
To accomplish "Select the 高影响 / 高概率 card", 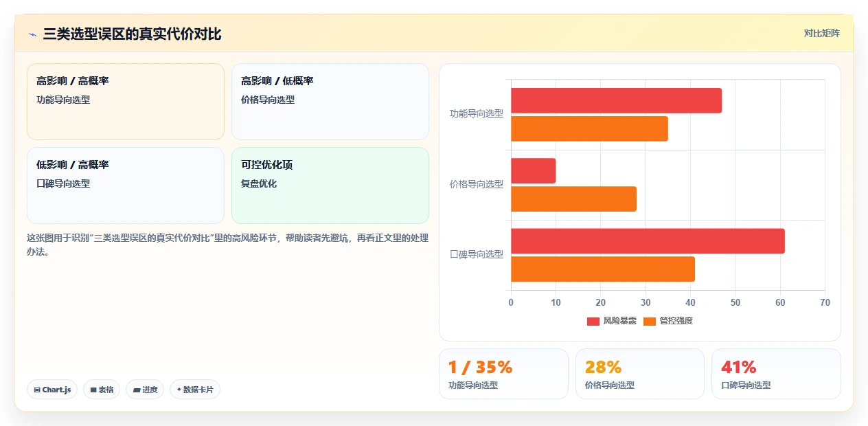I will pos(126,102).
